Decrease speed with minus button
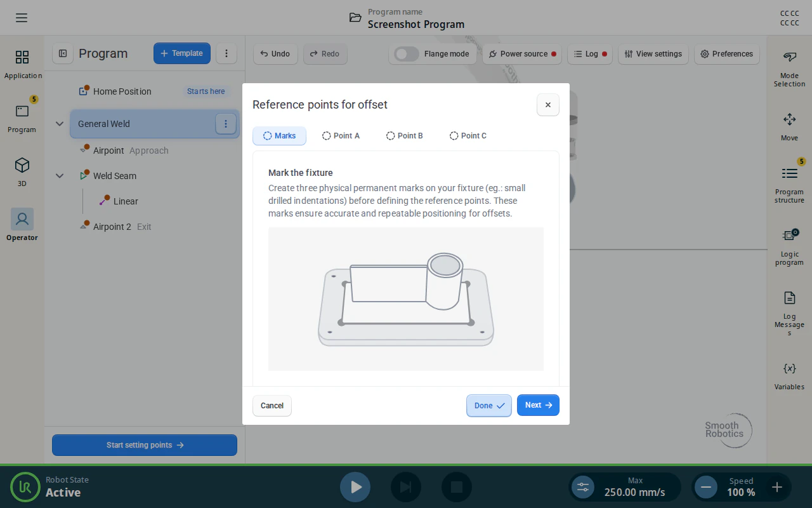The width and height of the screenshot is (812, 508). [x=705, y=487]
